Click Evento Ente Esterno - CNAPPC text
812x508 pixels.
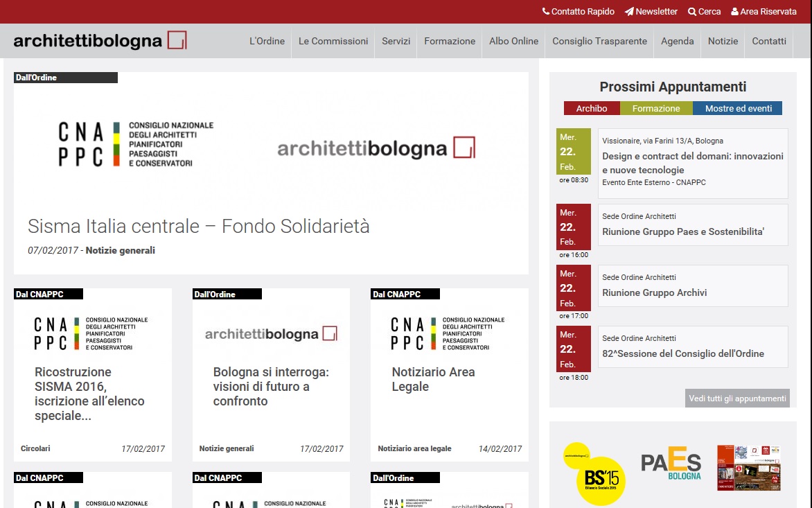(x=653, y=182)
